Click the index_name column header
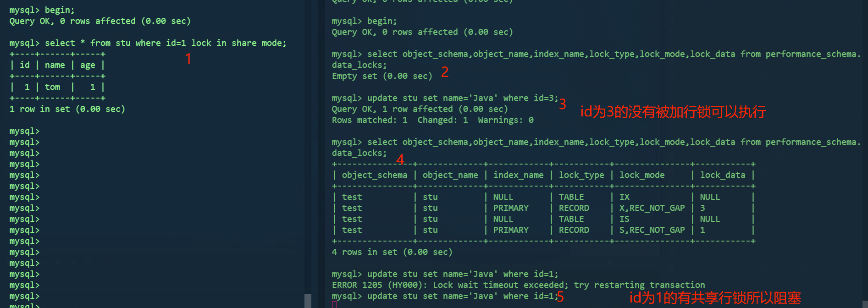Screen dimensions: 868x308 coord(518,175)
